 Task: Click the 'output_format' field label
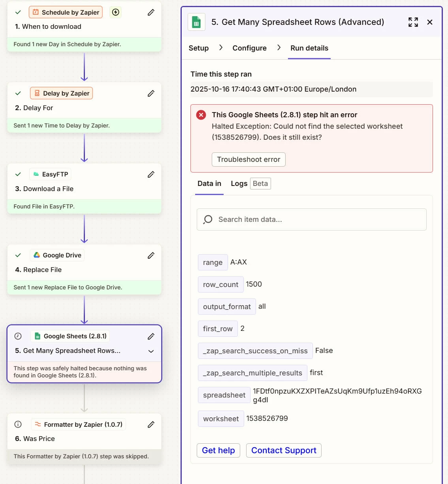coord(227,307)
